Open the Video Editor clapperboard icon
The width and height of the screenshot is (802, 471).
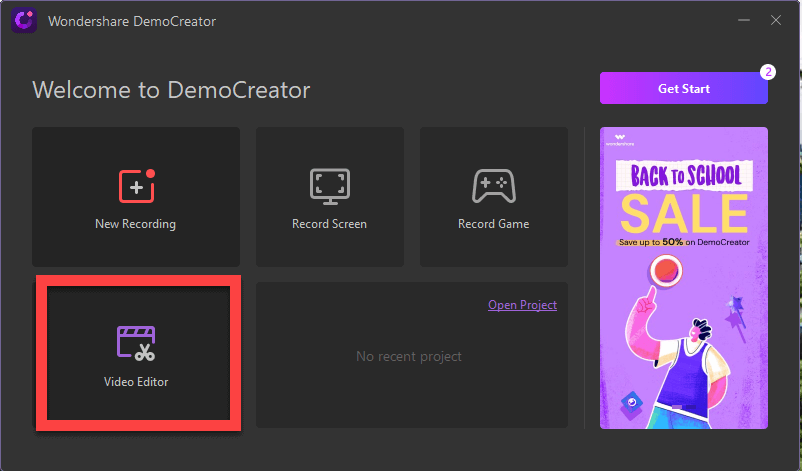tap(136, 343)
